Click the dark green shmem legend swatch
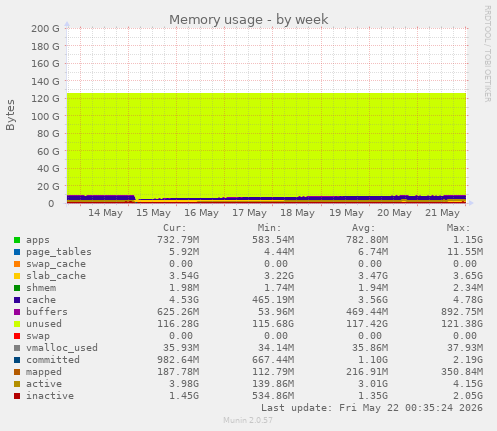497x431 pixels. pyautogui.click(x=17, y=288)
